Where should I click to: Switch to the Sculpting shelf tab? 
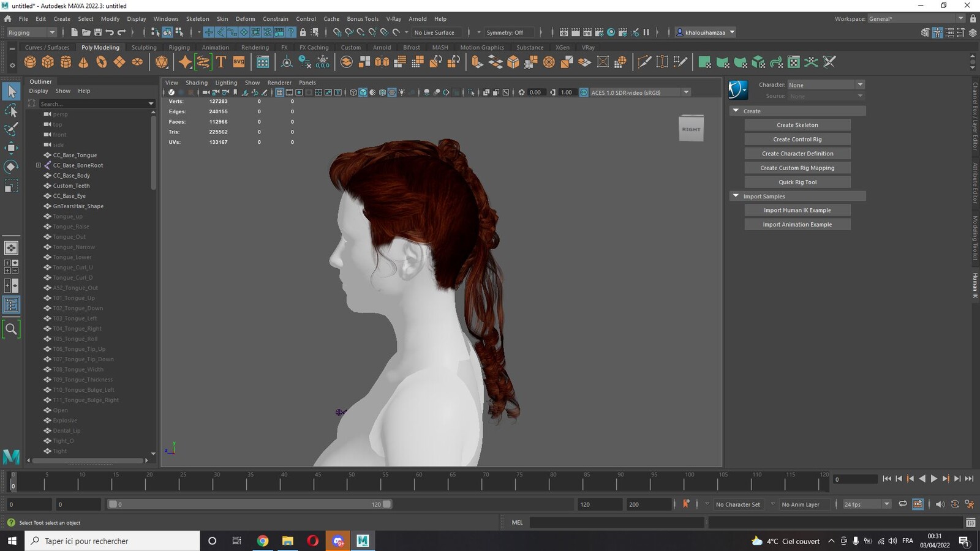(144, 47)
